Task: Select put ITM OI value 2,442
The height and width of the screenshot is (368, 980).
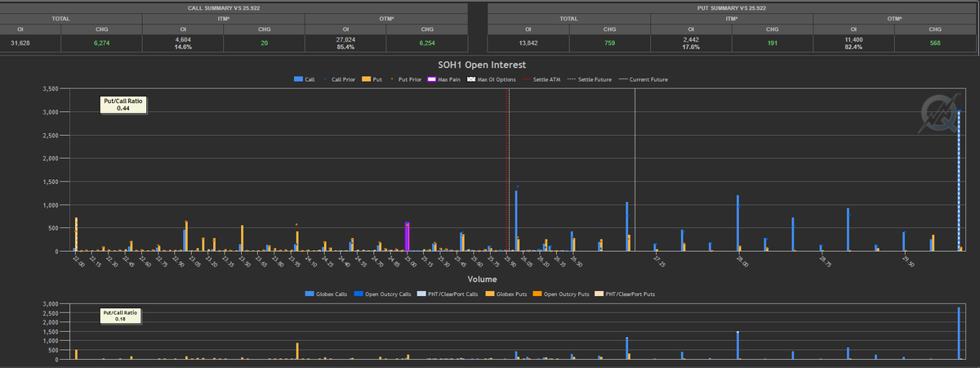Action: [x=691, y=39]
